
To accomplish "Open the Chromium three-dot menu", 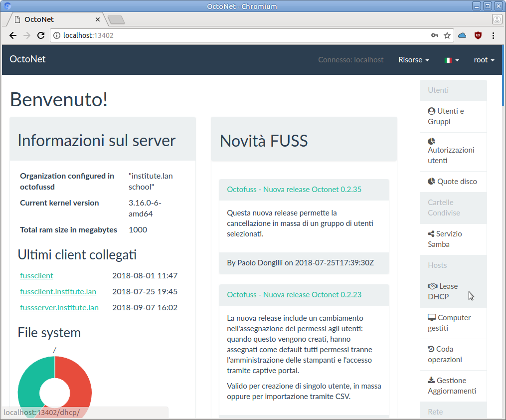I will pos(493,35).
